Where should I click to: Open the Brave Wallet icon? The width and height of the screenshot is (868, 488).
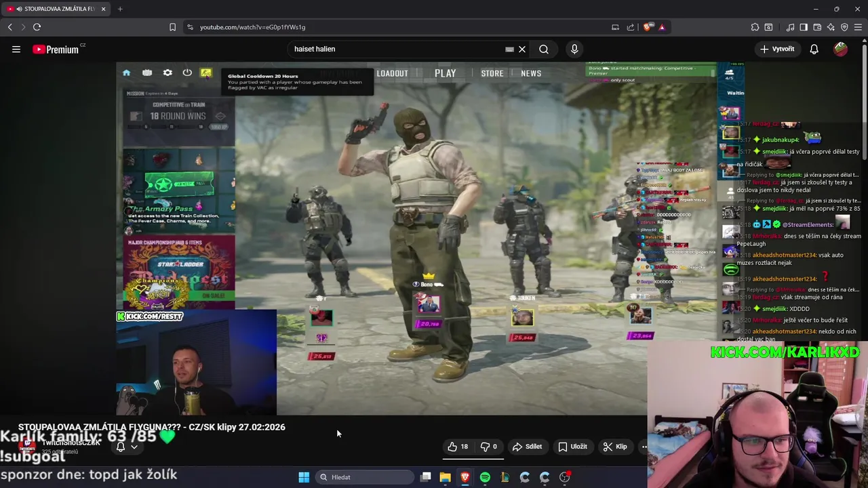[x=817, y=27]
